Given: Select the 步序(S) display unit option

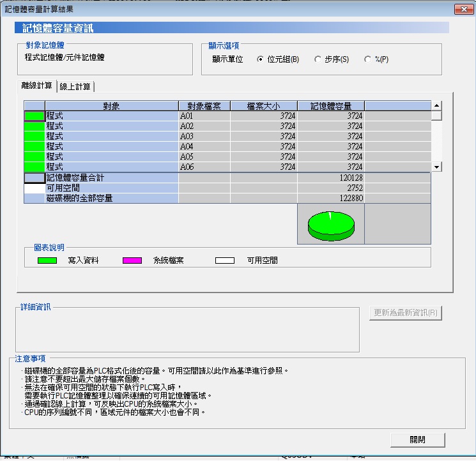Looking at the screenshot, I should pos(318,59).
